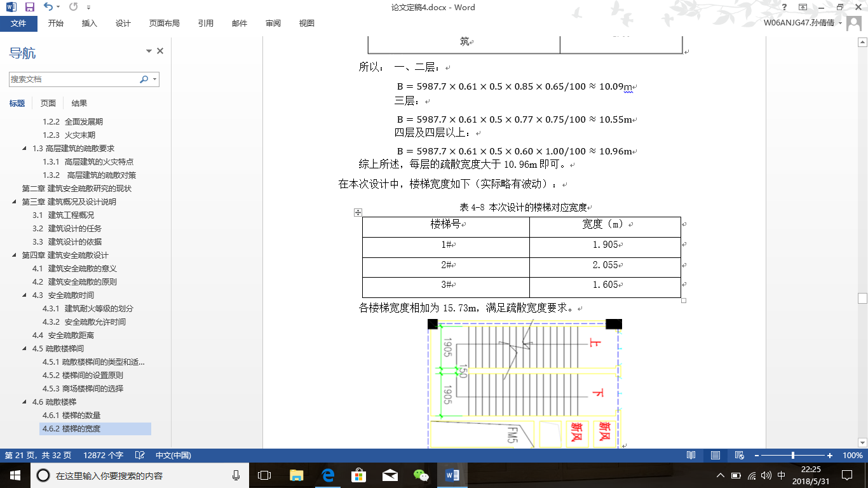Open the volume tray icon
This screenshot has height=488, width=868.
[766, 475]
